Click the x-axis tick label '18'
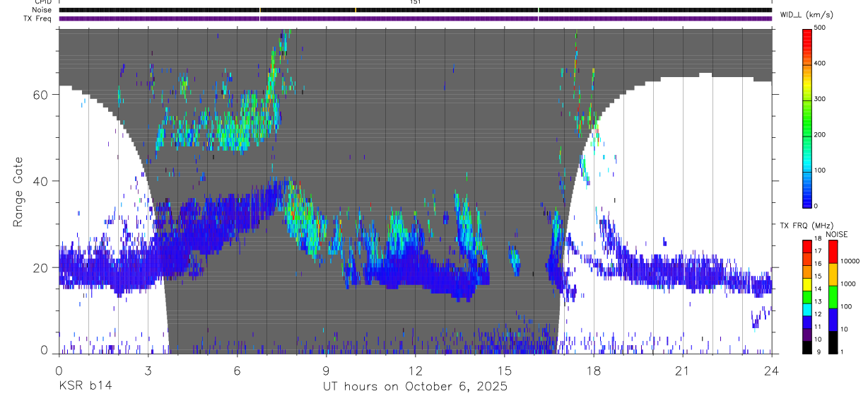This screenshot has height=401, width=868. (594, 371)
